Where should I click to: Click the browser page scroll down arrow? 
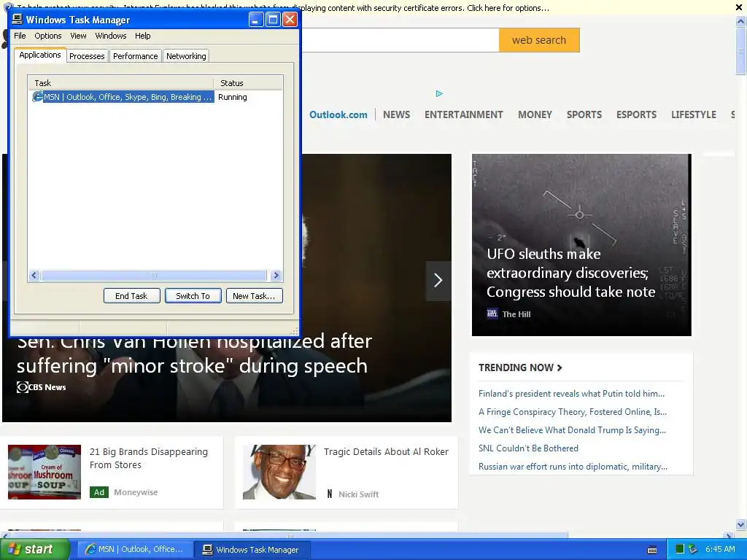coord(740,525)
